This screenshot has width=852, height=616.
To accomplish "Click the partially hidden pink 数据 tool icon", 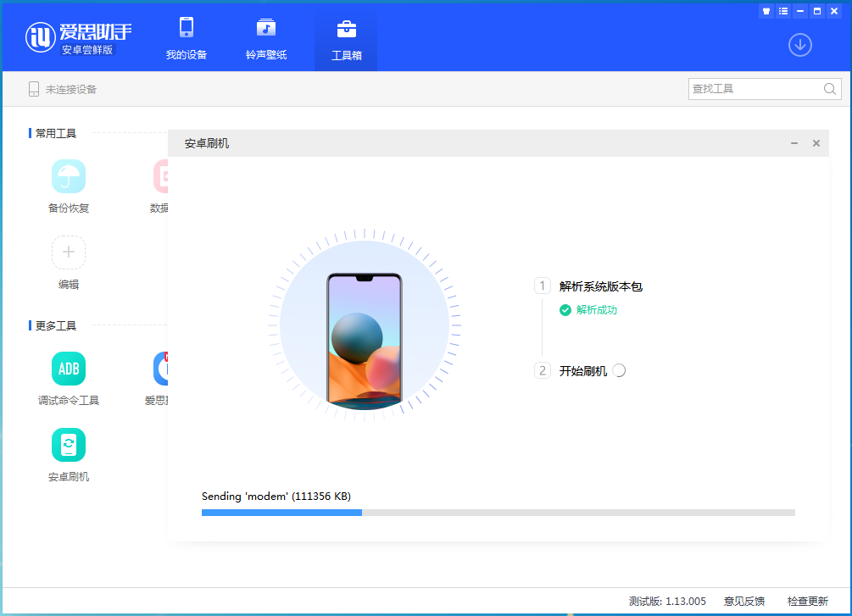I will click(x=161, y=177).
